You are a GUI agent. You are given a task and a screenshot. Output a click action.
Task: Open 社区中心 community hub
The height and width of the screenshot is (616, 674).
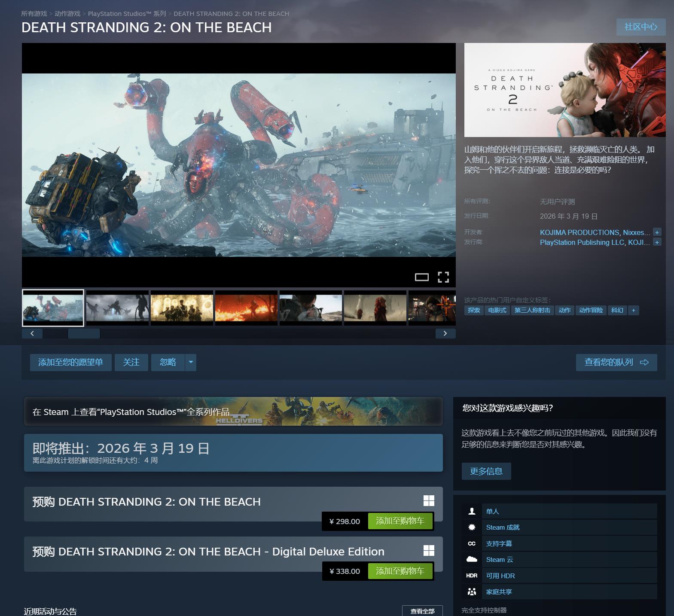[640, 27]
